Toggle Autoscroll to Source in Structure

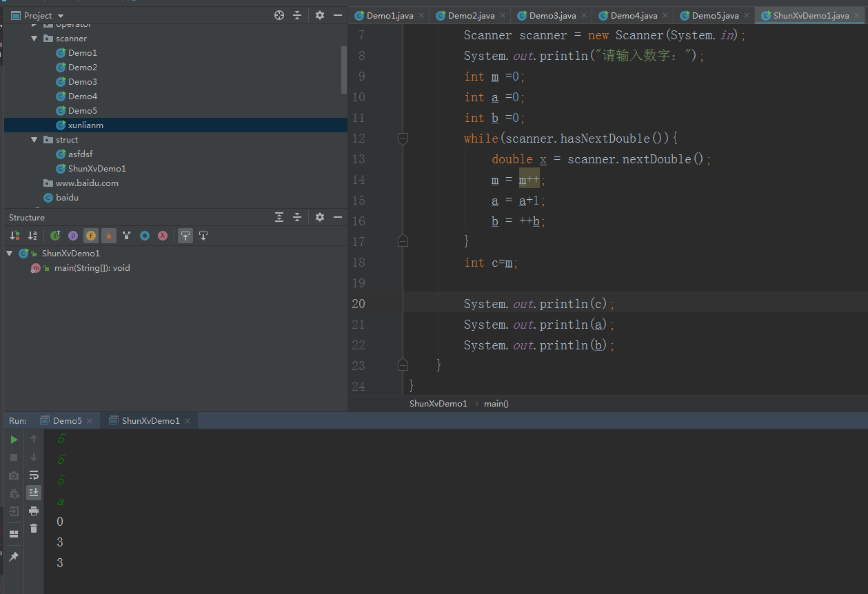[x=185, y=236]
